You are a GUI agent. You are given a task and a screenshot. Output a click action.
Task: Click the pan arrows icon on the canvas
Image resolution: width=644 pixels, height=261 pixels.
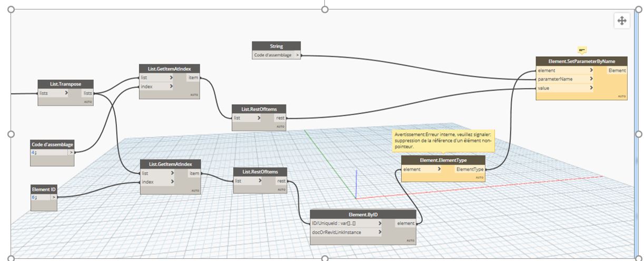621,21
